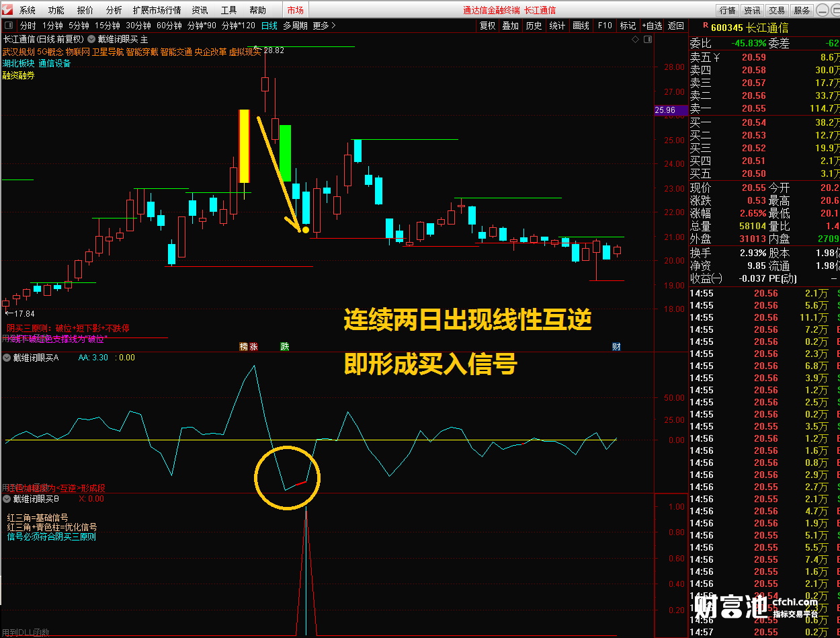Click the 武汉规划 concept tag
Viewport: 840px width, 638px height.
(x=18, y=52)
